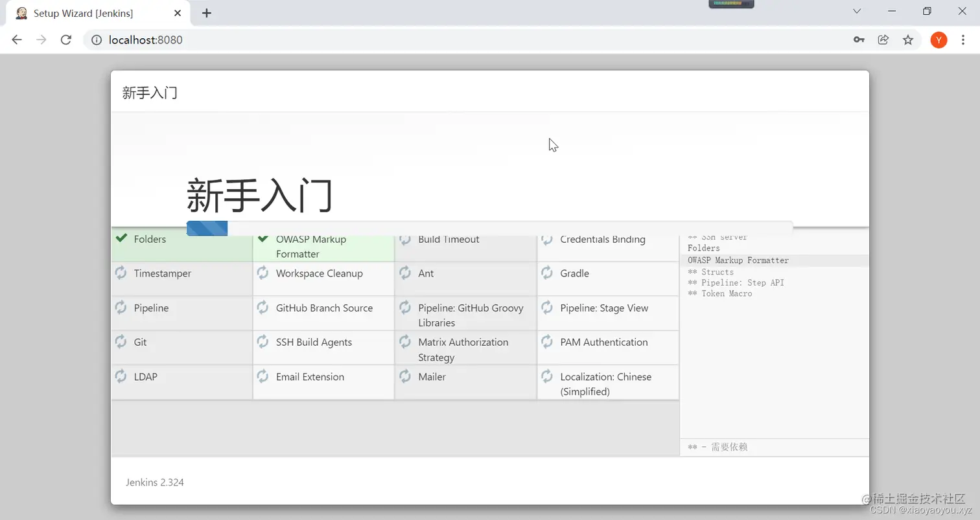Click the SSH Build Agents plugin name
The height and width of the screenshot is (520, 980).
(x=314, y=342)
